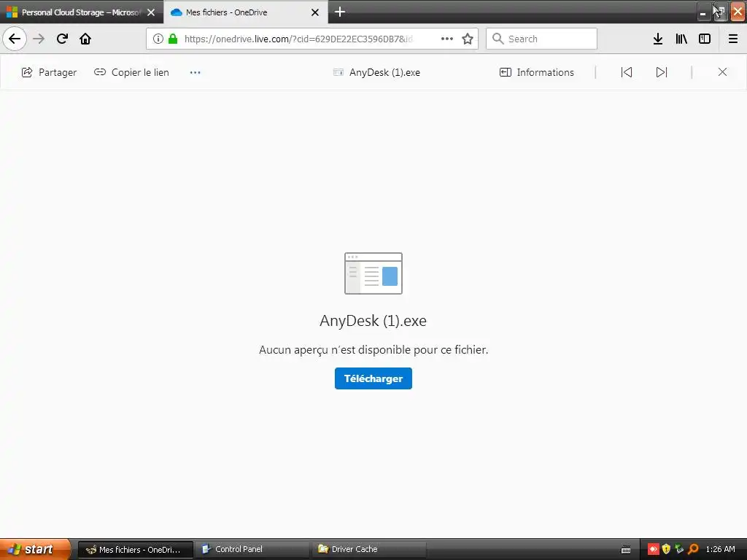Go to the next file in viewer
Viewport: 747px width, 560px height.
point(662,72)
